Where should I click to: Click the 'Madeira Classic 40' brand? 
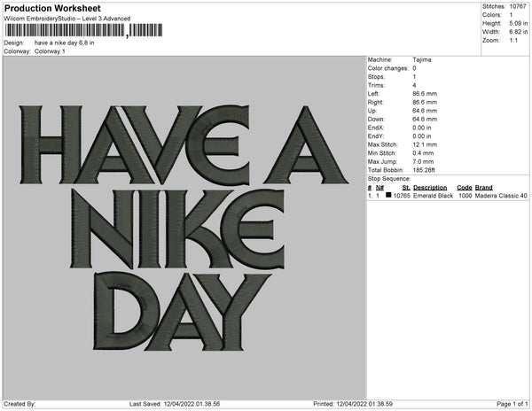501,196
